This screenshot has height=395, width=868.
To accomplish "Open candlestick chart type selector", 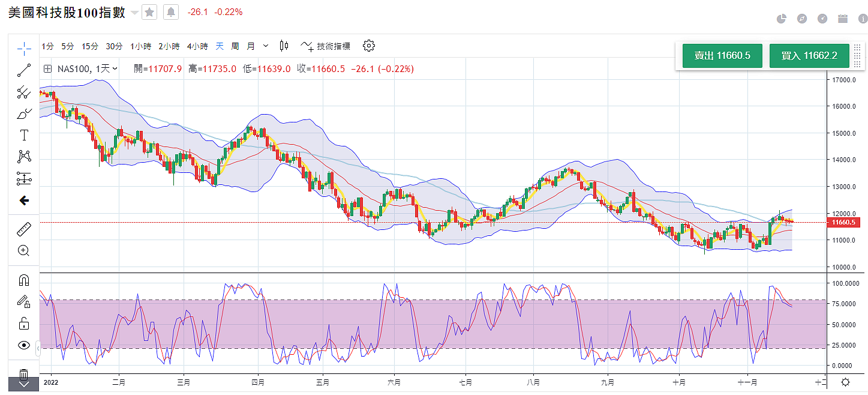I will click(284, 46).
